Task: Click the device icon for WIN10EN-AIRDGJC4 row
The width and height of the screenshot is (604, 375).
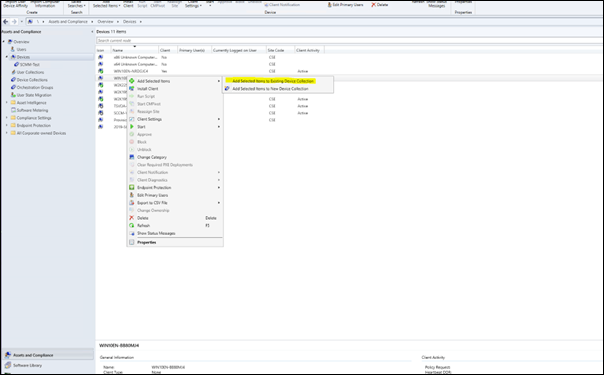Action: pyautogui.click(x=101, y=71)
